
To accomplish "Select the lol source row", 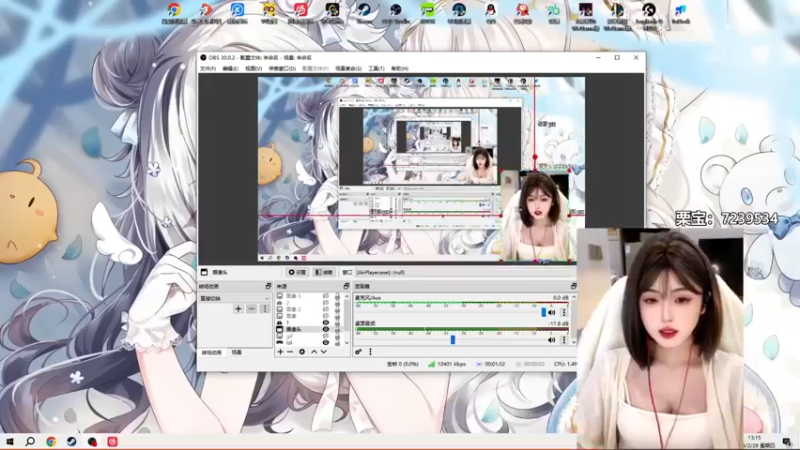I will [x=309, y=342].
